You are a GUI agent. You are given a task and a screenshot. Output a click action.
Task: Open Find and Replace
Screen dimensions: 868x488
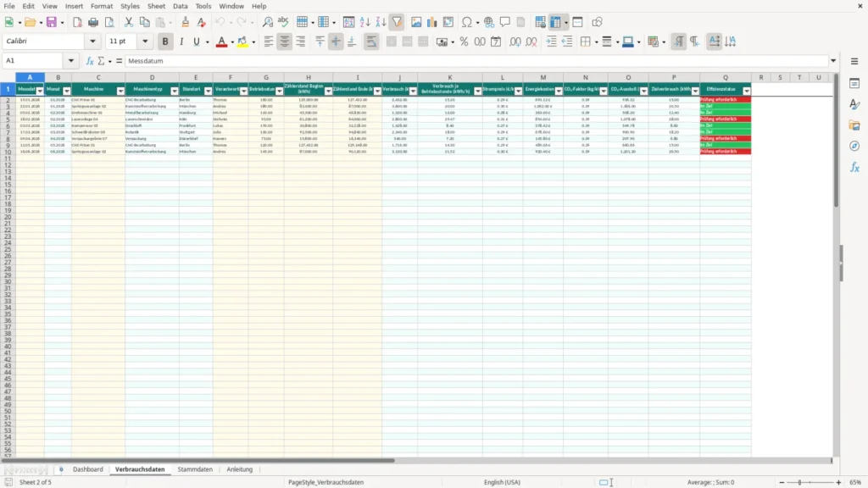pyautogui.click(x=267, y=22)
